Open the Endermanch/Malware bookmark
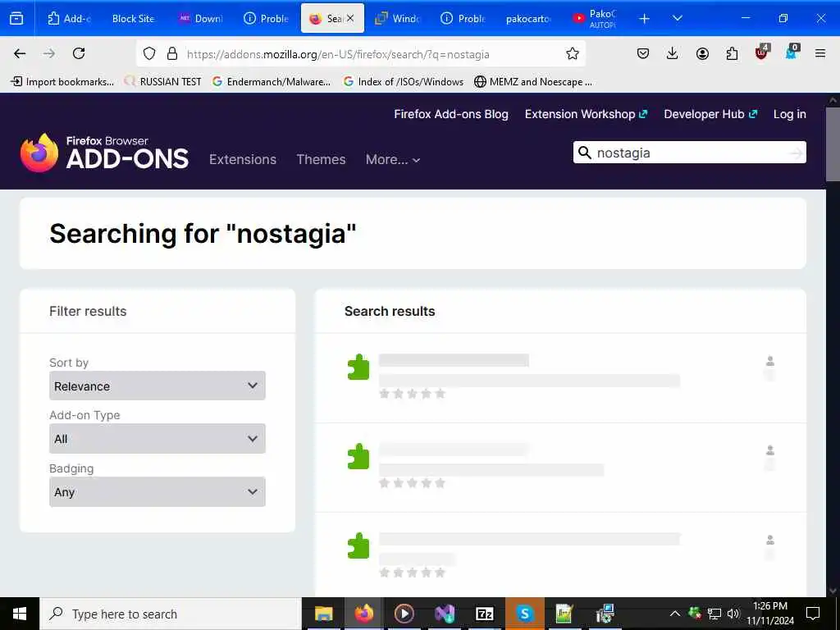Screen dimensions: 840x630 (272, 82)
